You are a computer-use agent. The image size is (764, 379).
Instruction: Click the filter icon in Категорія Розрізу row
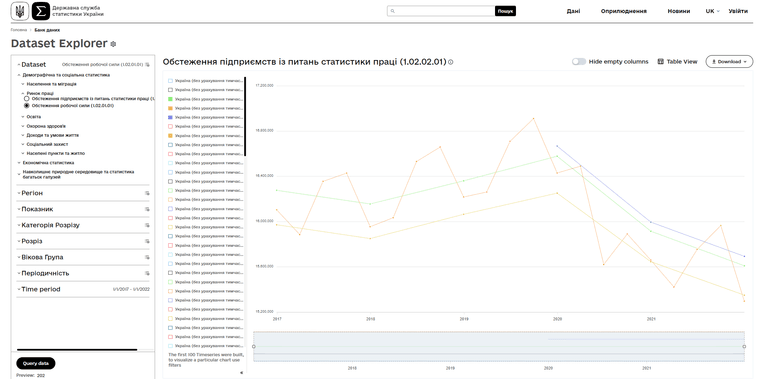[x=147, y=225]
